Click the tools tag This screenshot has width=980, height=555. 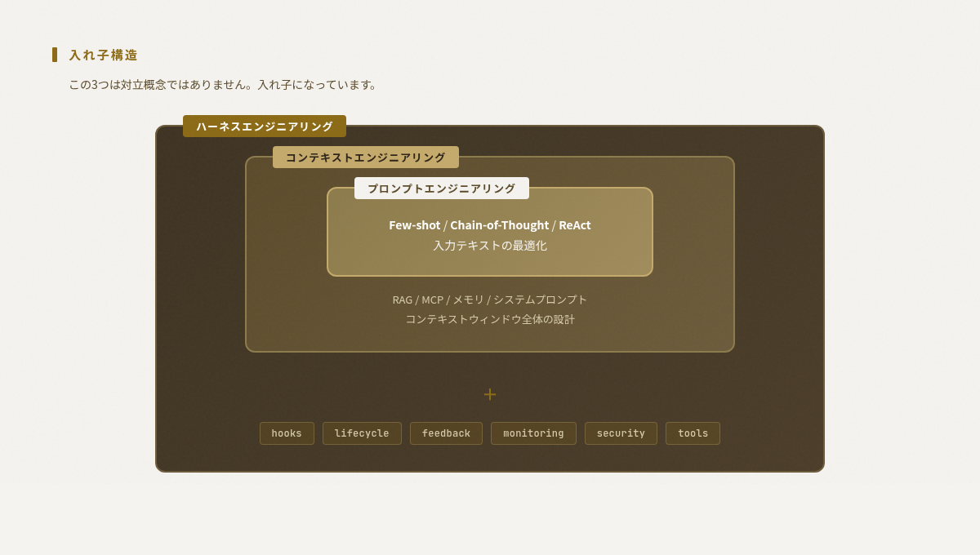click(x=693, y=433)
